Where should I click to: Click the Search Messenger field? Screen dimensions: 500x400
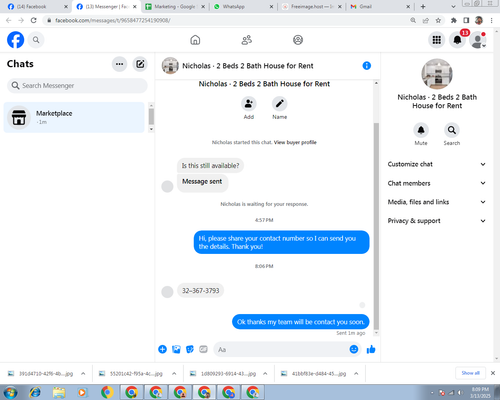tap(77, 86)
